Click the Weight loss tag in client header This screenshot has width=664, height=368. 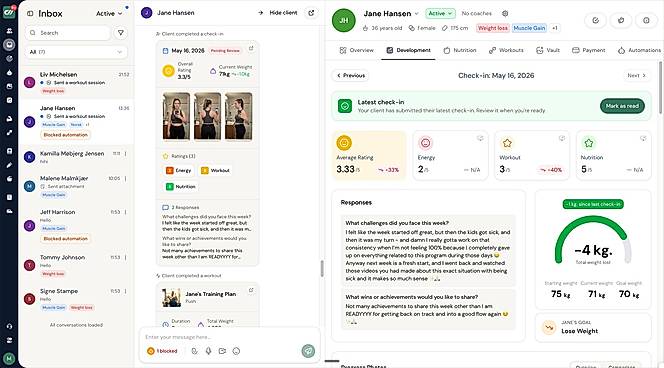[x=492, y=28]
